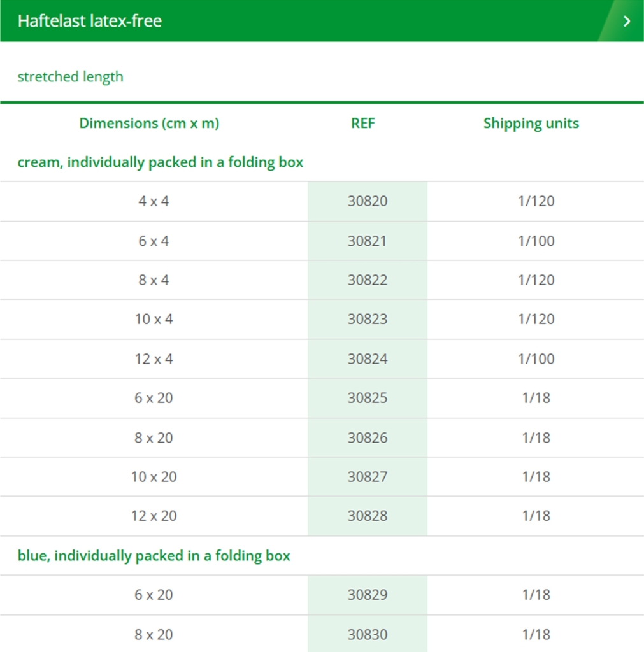Click REF number 30825

pos(368,398)
